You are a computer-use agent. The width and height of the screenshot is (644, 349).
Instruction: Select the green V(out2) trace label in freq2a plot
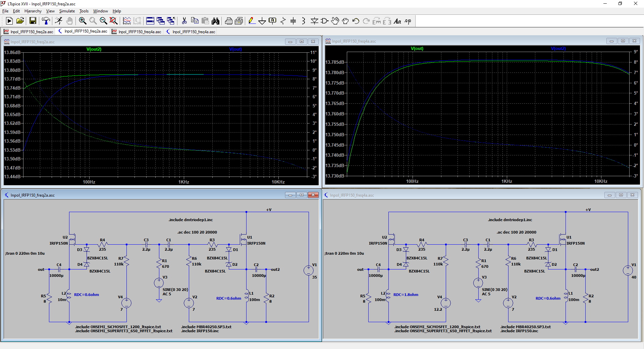(x=94, y=49)
